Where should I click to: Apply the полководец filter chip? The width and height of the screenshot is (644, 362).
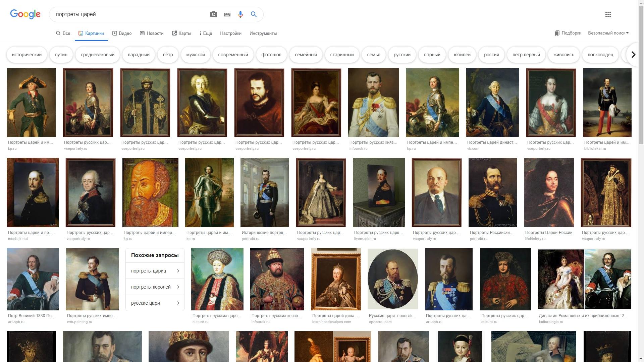click(x=600, y=55)
